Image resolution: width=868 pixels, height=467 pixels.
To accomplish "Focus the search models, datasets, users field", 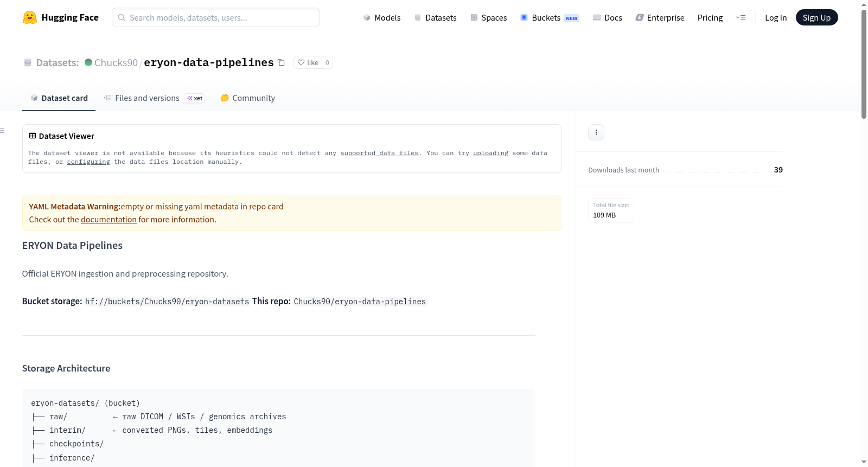I will click(216, 17).
